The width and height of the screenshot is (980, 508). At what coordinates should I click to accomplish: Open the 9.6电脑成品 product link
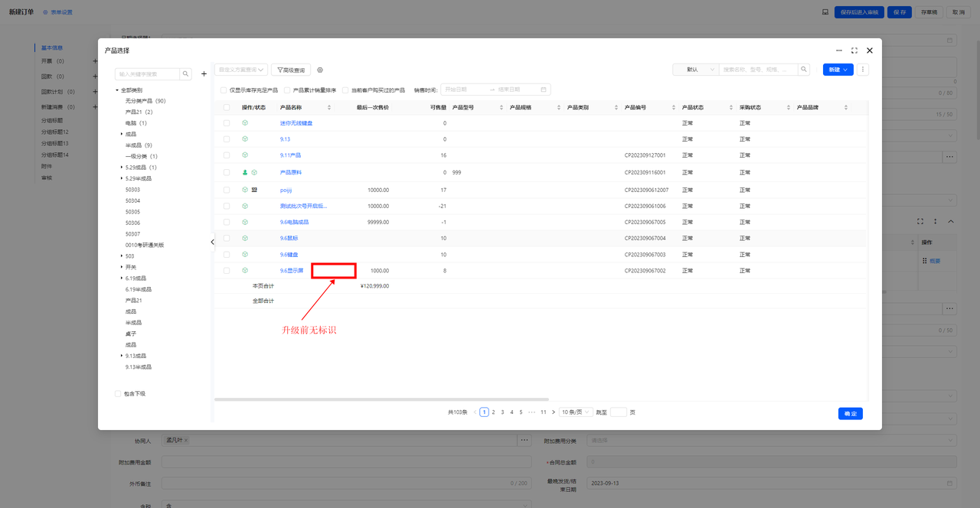coord(295,222)
